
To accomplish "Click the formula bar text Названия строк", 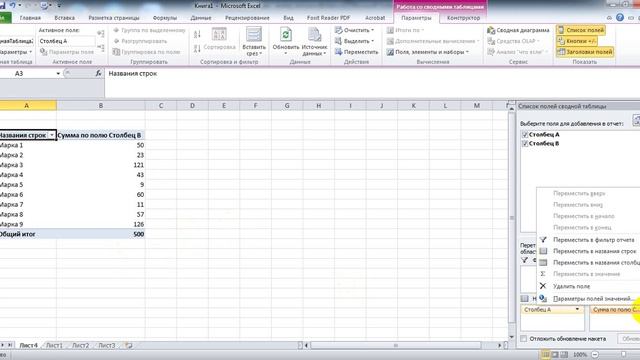I will (x=133, y=74).
